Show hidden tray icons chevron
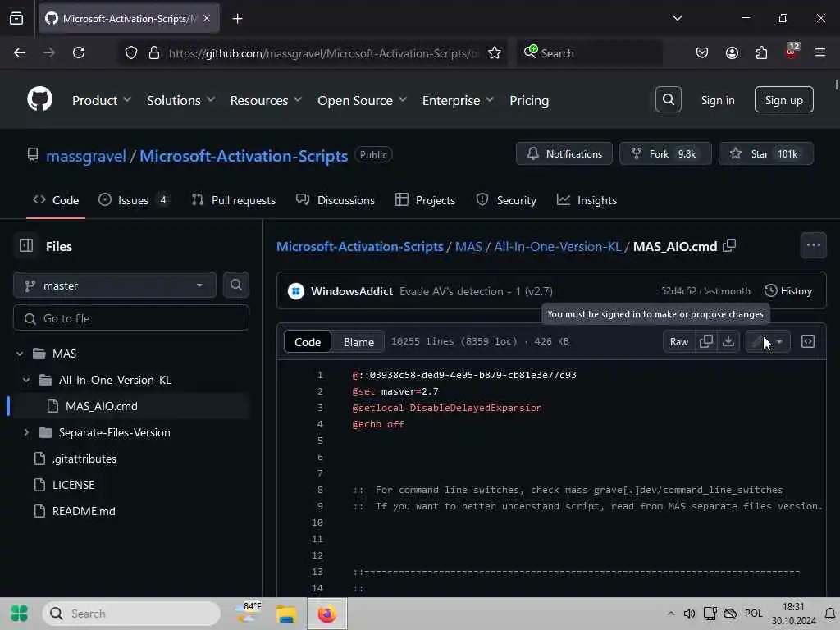 coord(670,614)
